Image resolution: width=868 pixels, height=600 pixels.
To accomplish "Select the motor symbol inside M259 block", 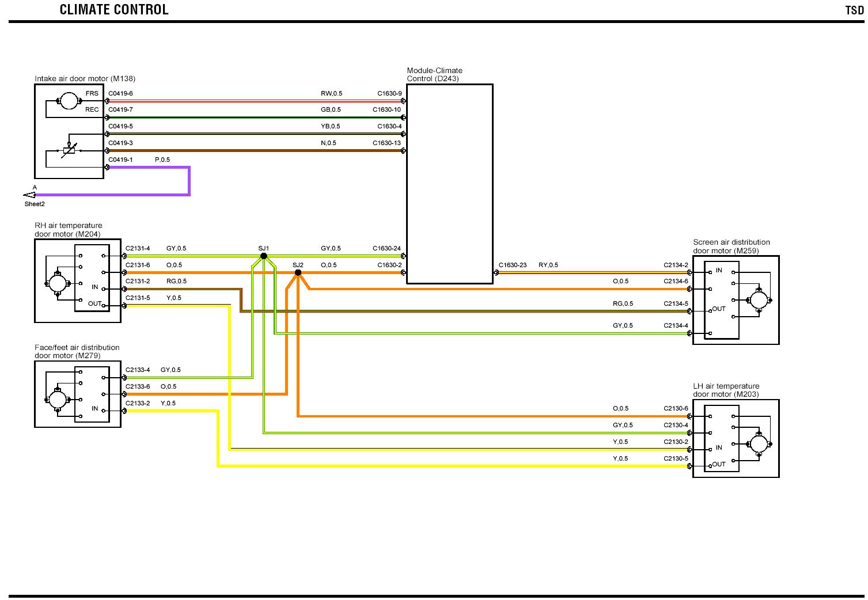I will click(758, 300).
